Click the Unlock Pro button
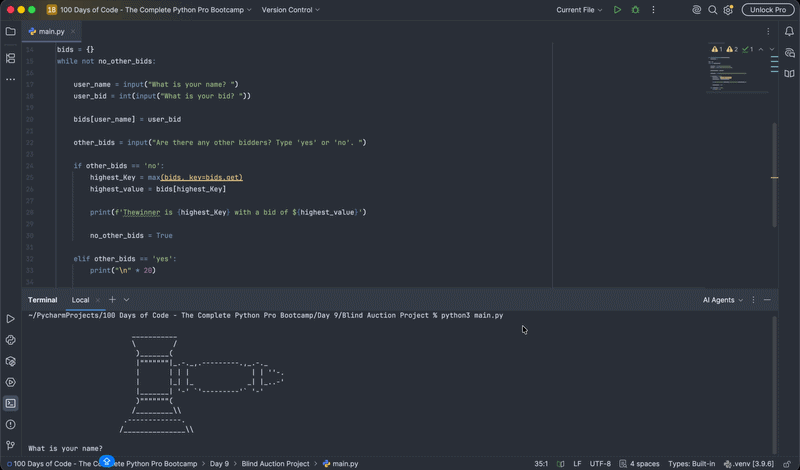Image resolution: width=800 pixels, height=470 pixels. 768,10
